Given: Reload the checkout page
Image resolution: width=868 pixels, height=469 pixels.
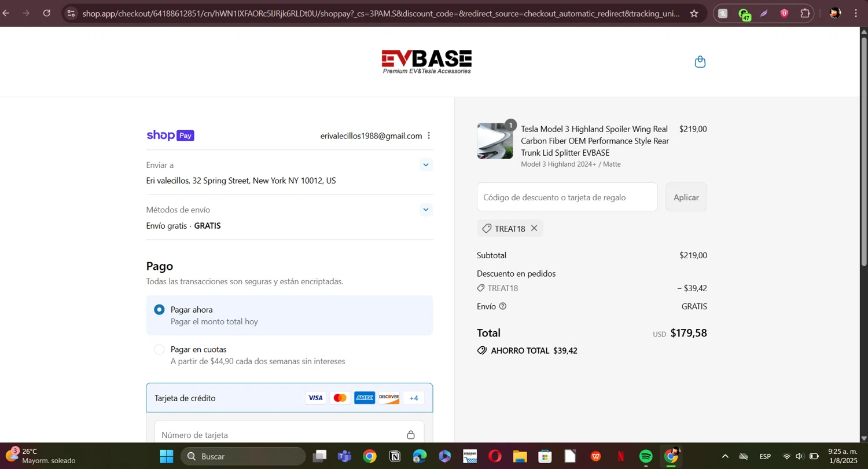Looking at the screenshot, I should (47, 13).
